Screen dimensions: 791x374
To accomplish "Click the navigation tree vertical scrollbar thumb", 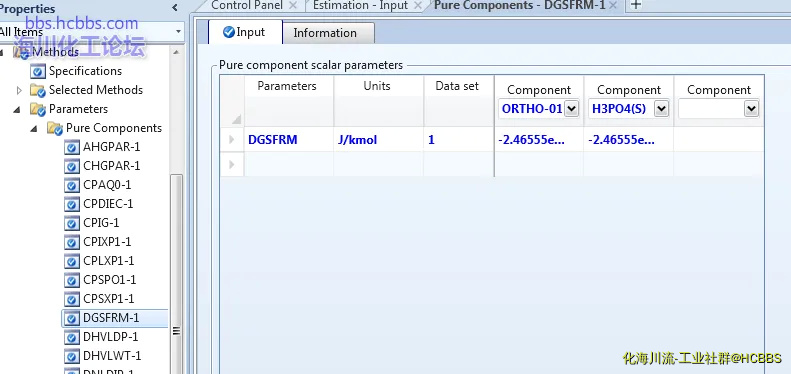I will tap(177, 273).
